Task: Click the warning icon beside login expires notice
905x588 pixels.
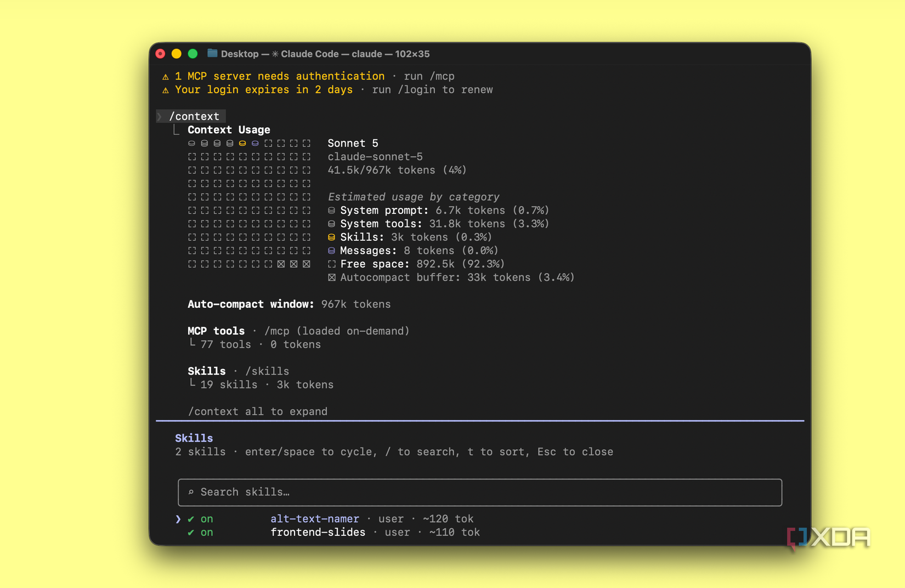Action: click(166, 90)
